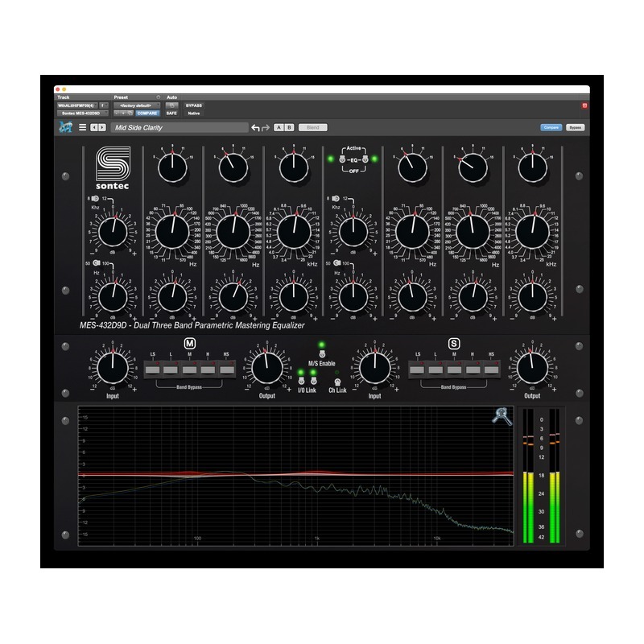Click the Pro Tools COMPARE button
Viewport: 644px width, 644px height.
tap(147, 113)
